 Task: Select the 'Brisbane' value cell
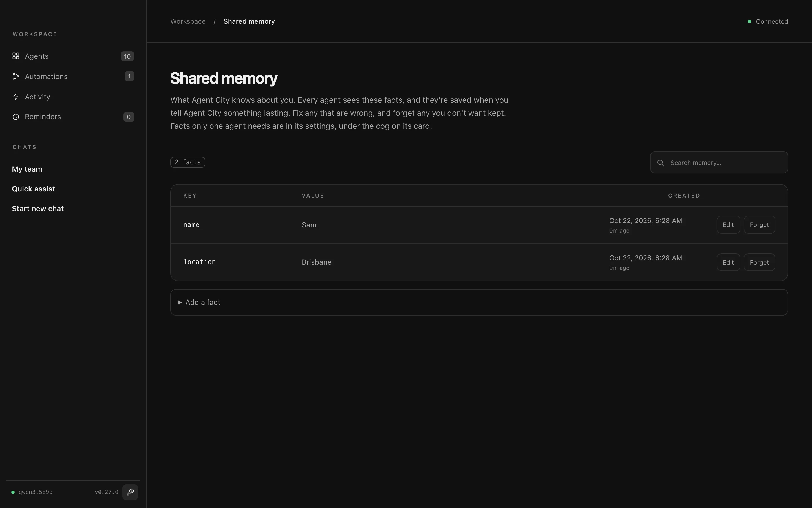pos(316,262)
